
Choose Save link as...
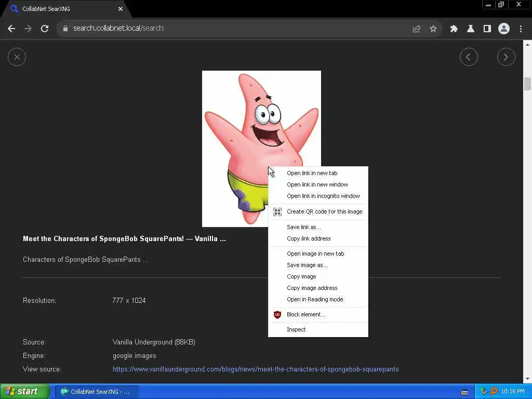[x=318, y=228]
